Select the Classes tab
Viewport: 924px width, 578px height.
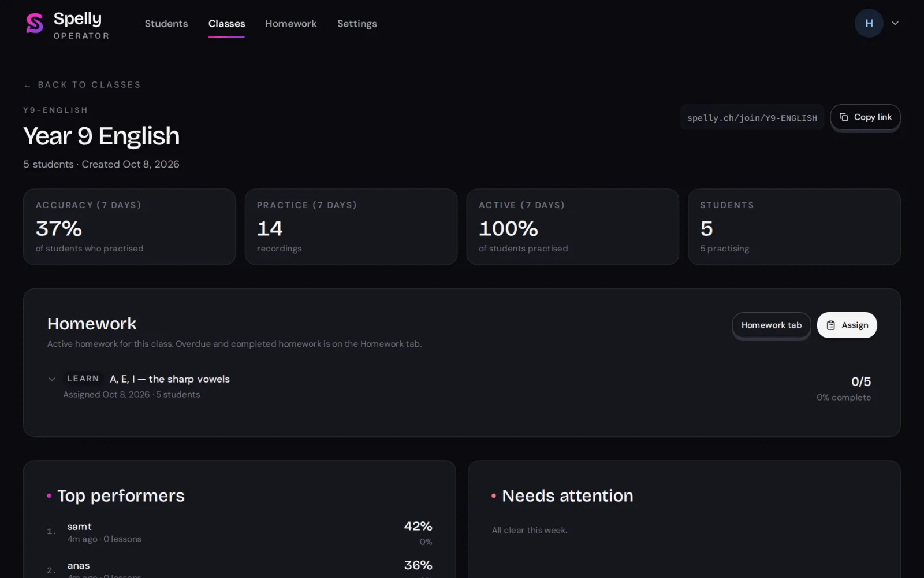pyautogui.click(x=226, y=24)
